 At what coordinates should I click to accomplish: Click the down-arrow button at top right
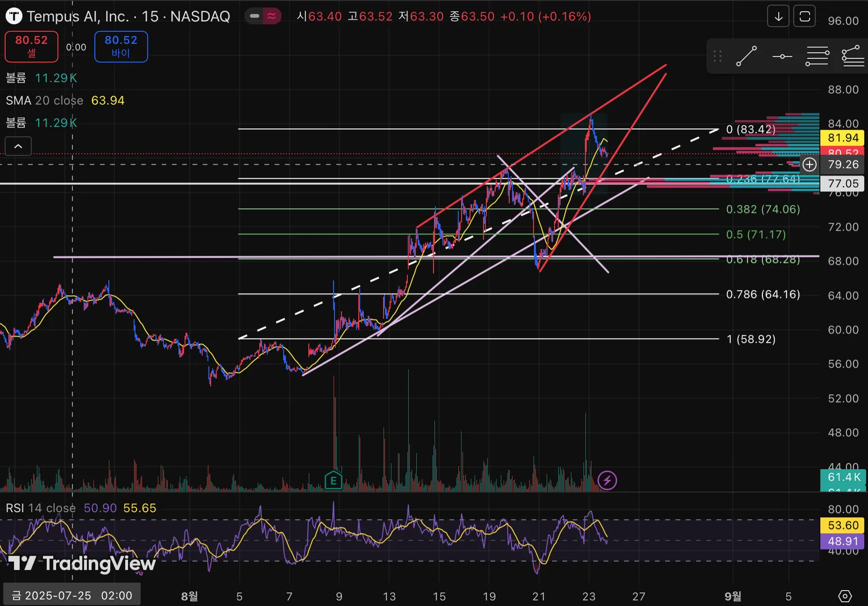[778, 16]
